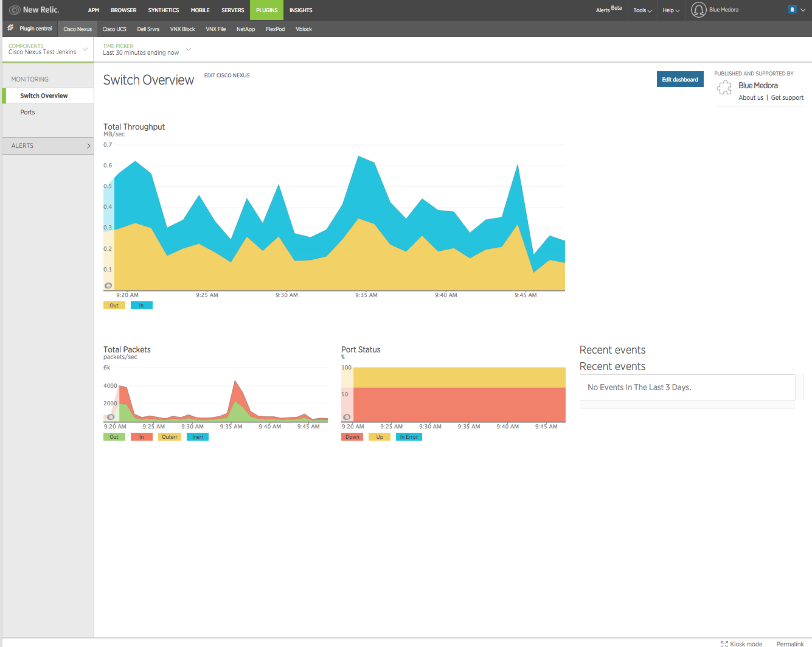This screenshot has width=812, height=647.
Task: Open account menu chevron beside the 8 badge
Action: 803,10
